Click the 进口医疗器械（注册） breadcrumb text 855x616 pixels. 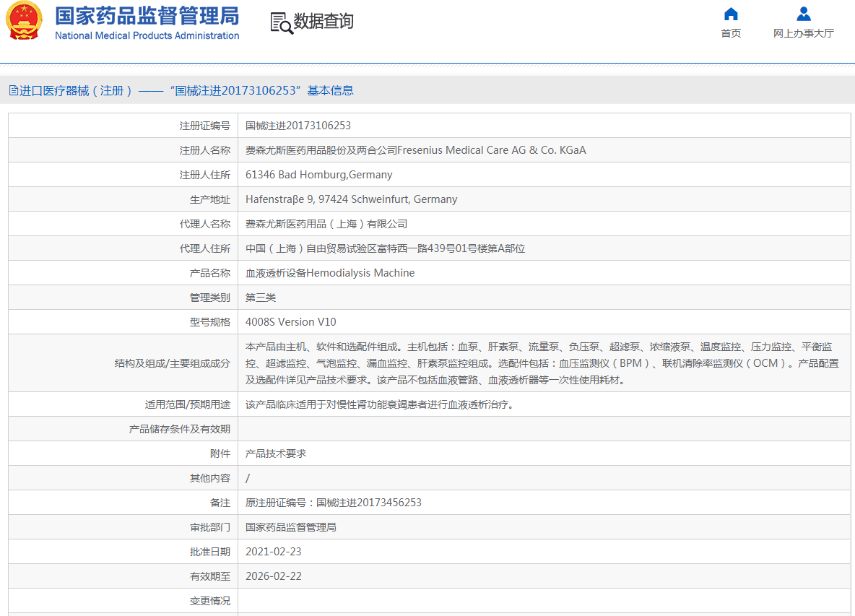76,90
